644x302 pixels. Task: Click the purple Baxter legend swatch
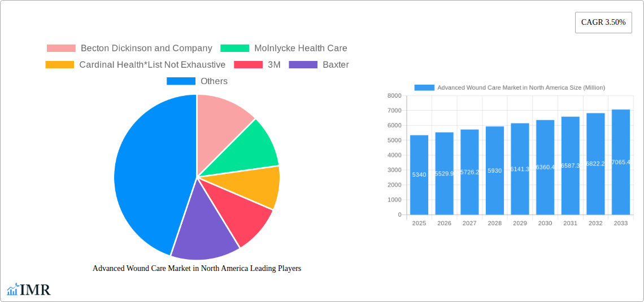click(x=303, y=65)
